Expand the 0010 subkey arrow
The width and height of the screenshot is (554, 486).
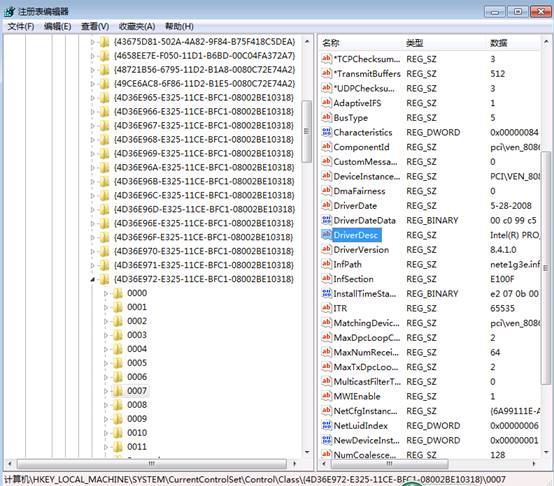(x=106, y=433)
